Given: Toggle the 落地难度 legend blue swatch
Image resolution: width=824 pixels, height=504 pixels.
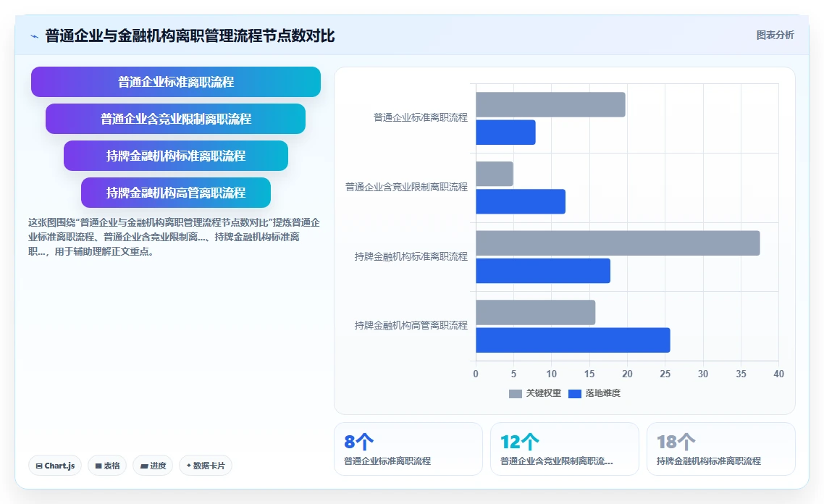Looking at the screenshot, I should 575,394.
